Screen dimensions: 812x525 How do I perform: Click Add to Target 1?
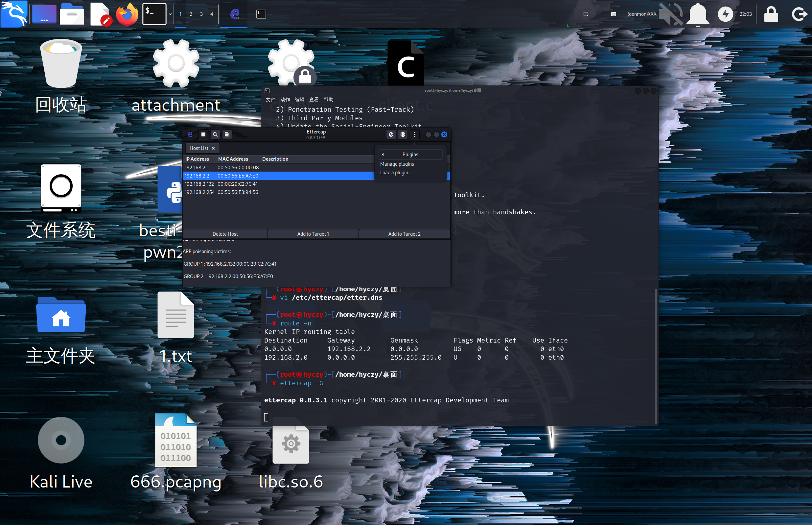(313, 234)
